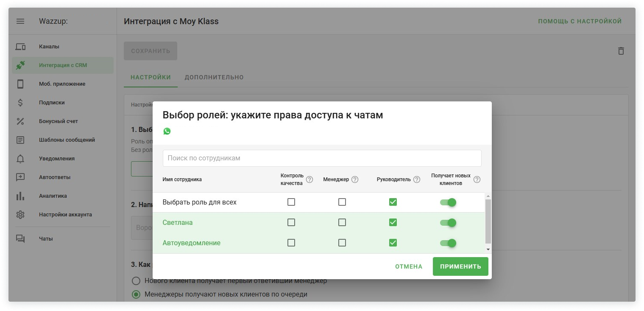
Task: Click the Поиск по сотрудникам search field
Action: coord(322,158)
